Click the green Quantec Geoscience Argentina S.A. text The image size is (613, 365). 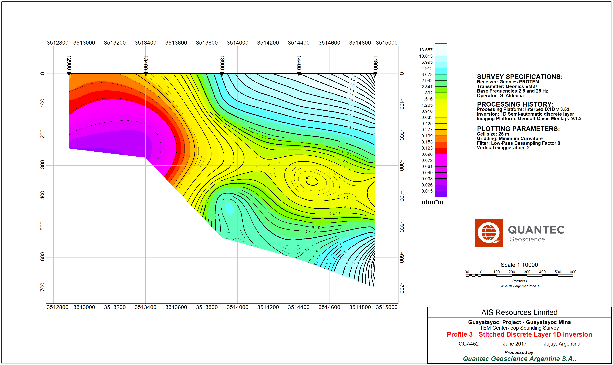[520, 359]
